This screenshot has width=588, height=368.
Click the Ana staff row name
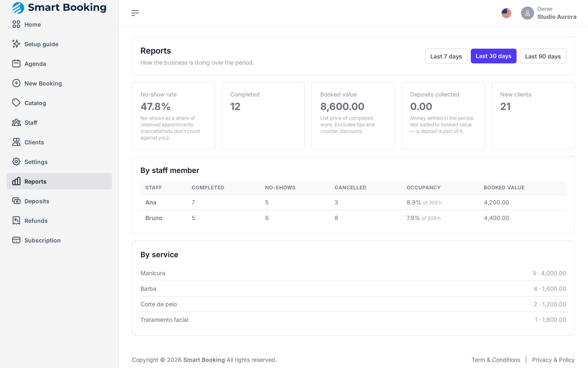pyautogui.click(x=151, y=202)
